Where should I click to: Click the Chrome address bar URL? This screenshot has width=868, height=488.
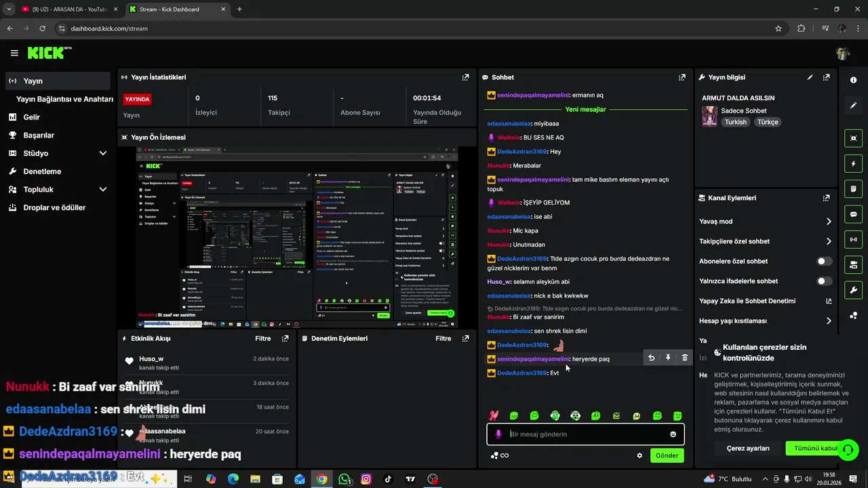109,28
